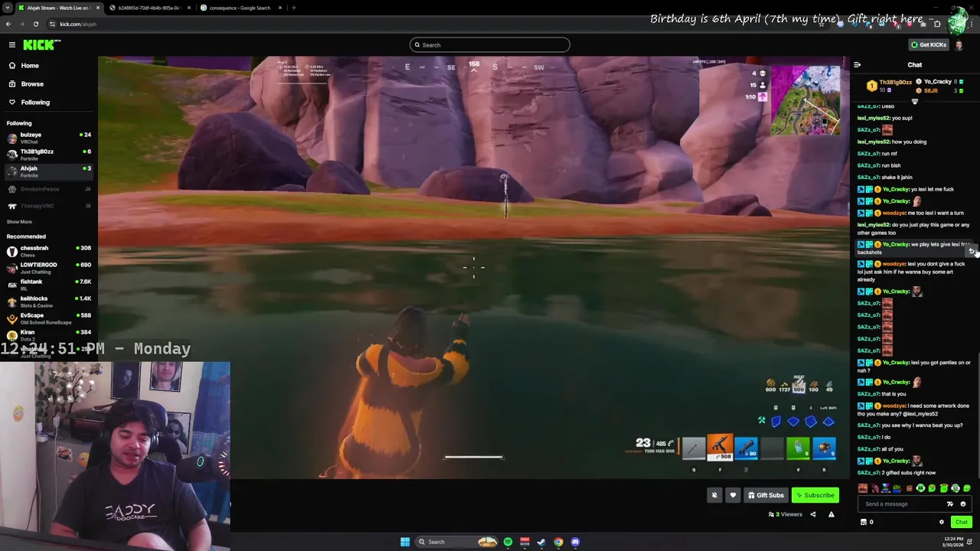Open recommended channel fishtank
Screen dimensions: 980x551
tap(49, 285)
